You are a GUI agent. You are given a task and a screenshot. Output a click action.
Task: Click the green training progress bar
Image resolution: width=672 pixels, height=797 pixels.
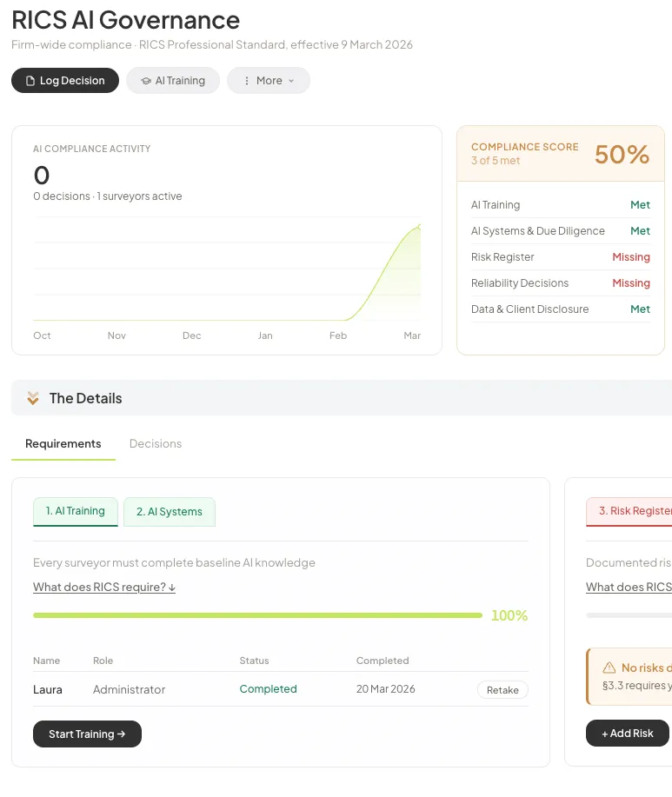tap(257, 615)
